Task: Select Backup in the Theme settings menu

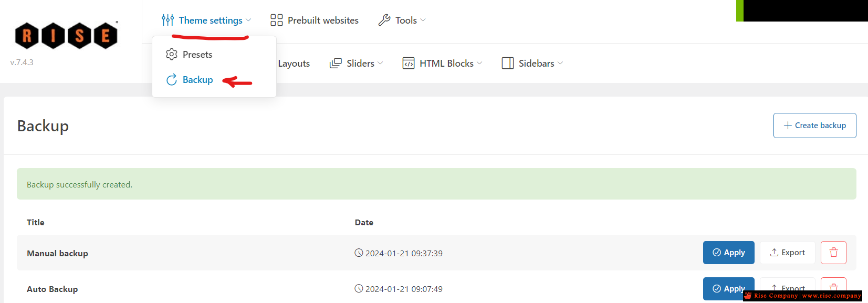Action: (x=197, y=80)
